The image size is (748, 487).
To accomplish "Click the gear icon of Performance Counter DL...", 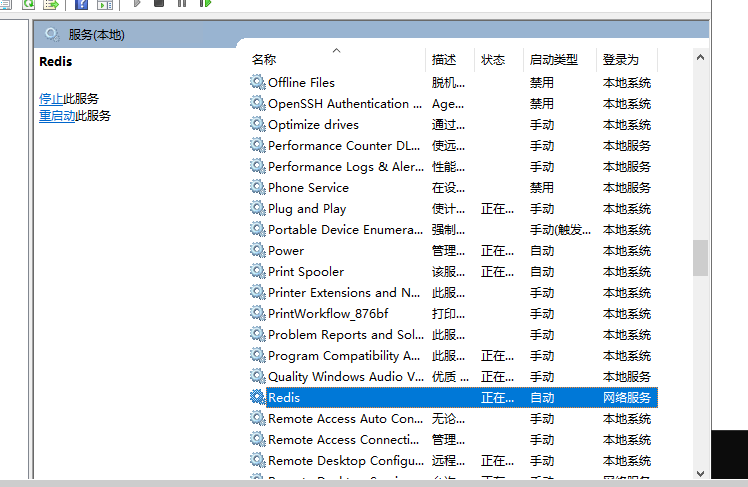I will point(258,145).
